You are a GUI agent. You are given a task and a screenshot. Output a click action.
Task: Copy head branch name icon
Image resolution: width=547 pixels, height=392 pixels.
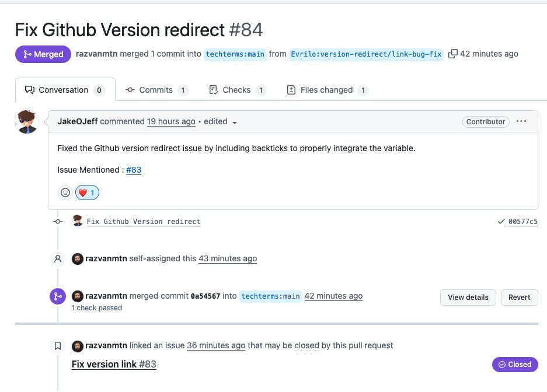coord(452,54)
